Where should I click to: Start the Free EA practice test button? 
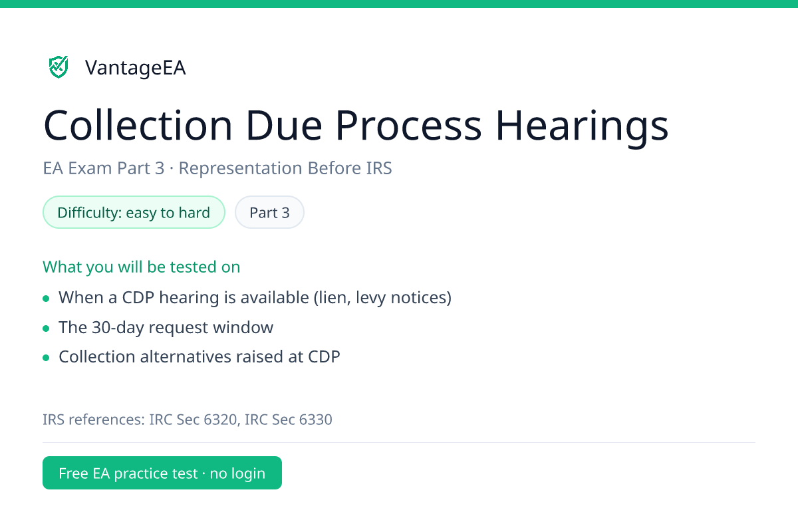coord(162,473)
